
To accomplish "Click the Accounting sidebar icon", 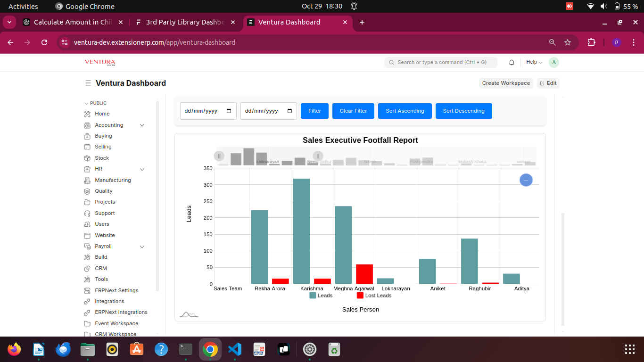I will click(x=87, y=125).
